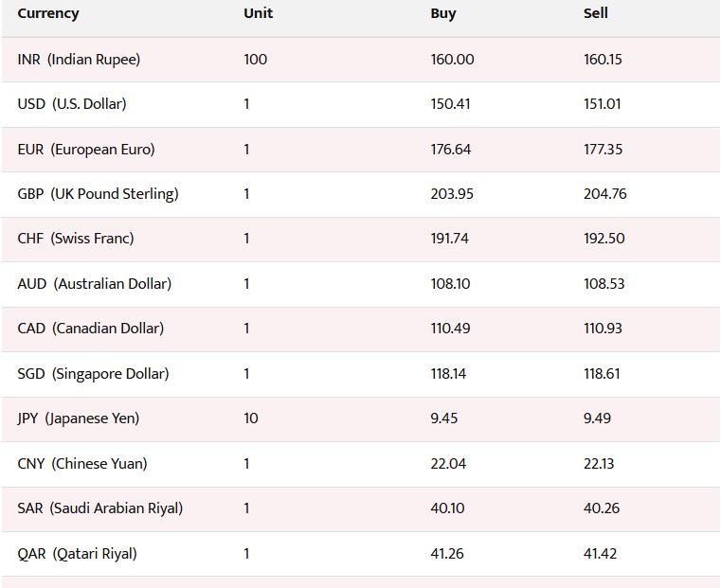This screenshot has width=721, height=588.
Task: Select the QAR sell rate 41.42
Action: 602,554
